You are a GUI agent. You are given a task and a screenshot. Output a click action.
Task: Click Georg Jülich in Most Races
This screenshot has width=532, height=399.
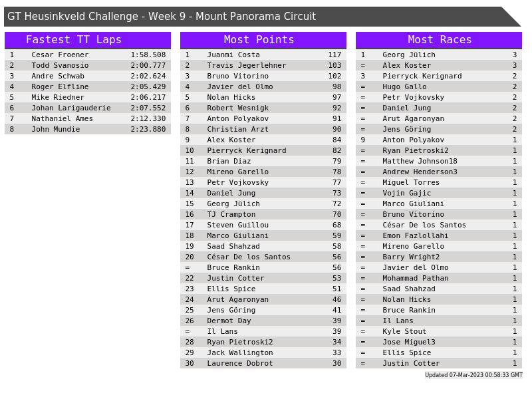[409, 55]
